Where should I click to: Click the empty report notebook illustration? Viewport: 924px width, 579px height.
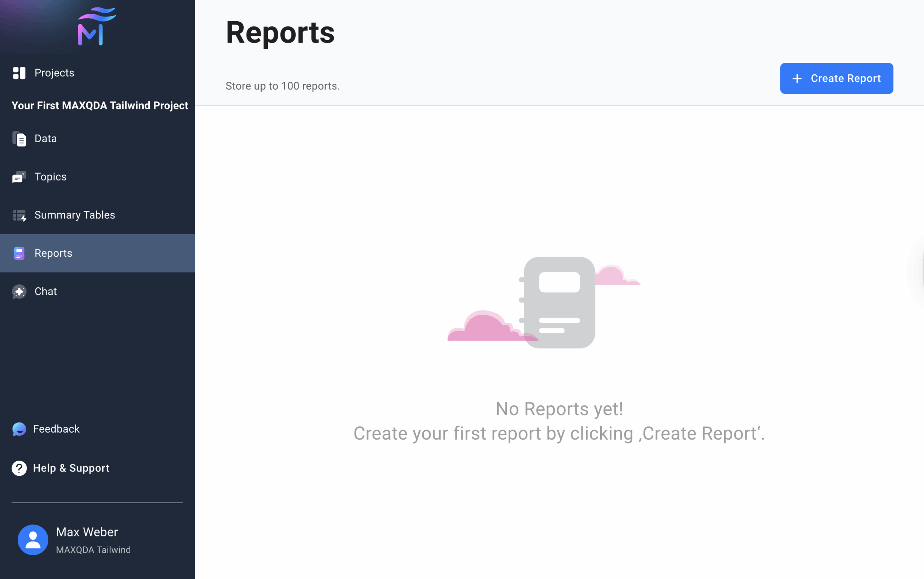tap(559, 302)
